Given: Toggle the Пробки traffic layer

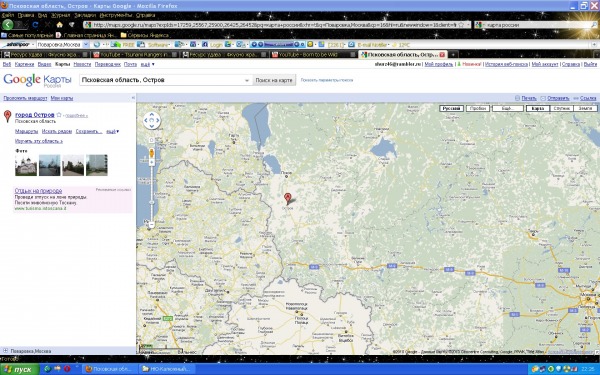Looking at the screenshot, I should tap(478, 109).
